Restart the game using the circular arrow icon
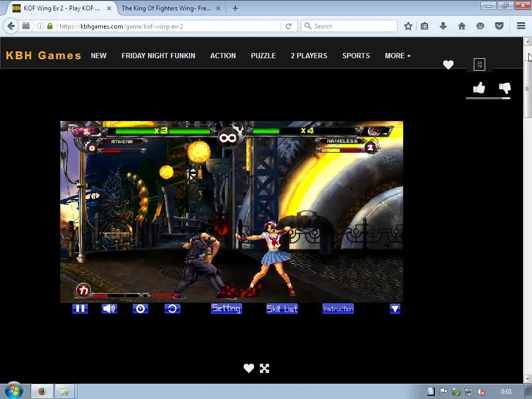The height and width of the screenshot is (399, 532). (x=172, y=309)
